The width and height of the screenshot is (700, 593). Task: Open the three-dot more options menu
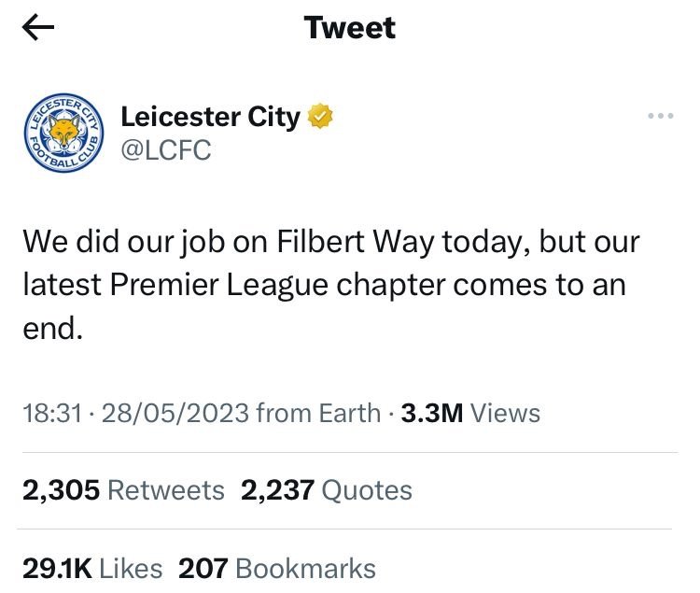pos(660,116)
